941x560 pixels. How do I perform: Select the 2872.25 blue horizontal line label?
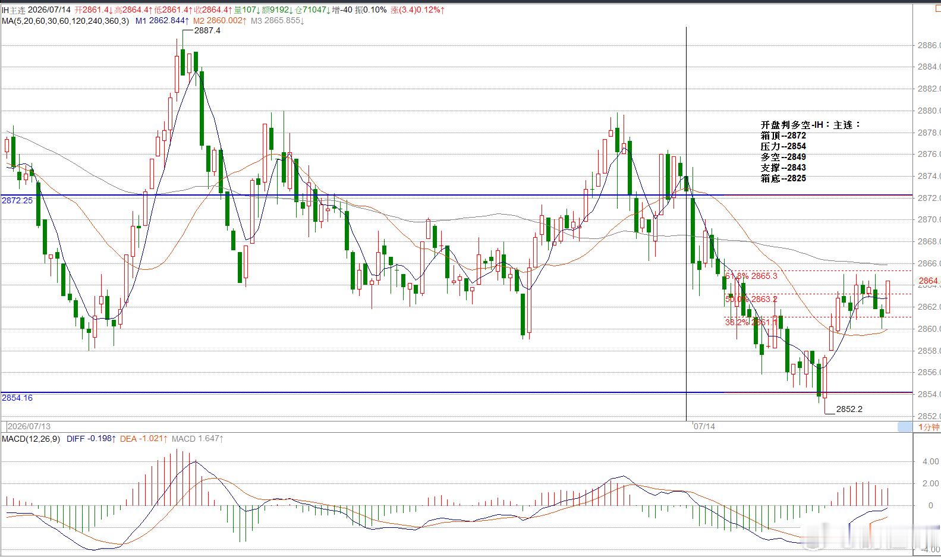pyautogui.click(x=17, y=200)
